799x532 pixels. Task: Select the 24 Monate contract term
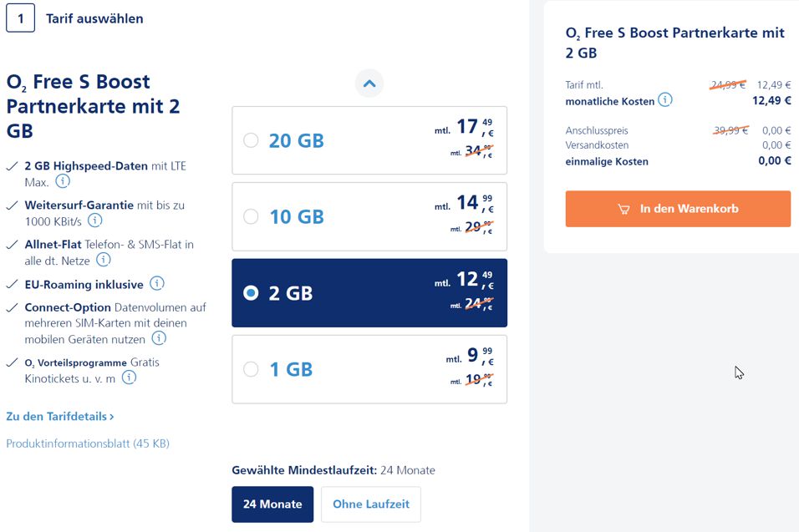(x=272, y=504)
